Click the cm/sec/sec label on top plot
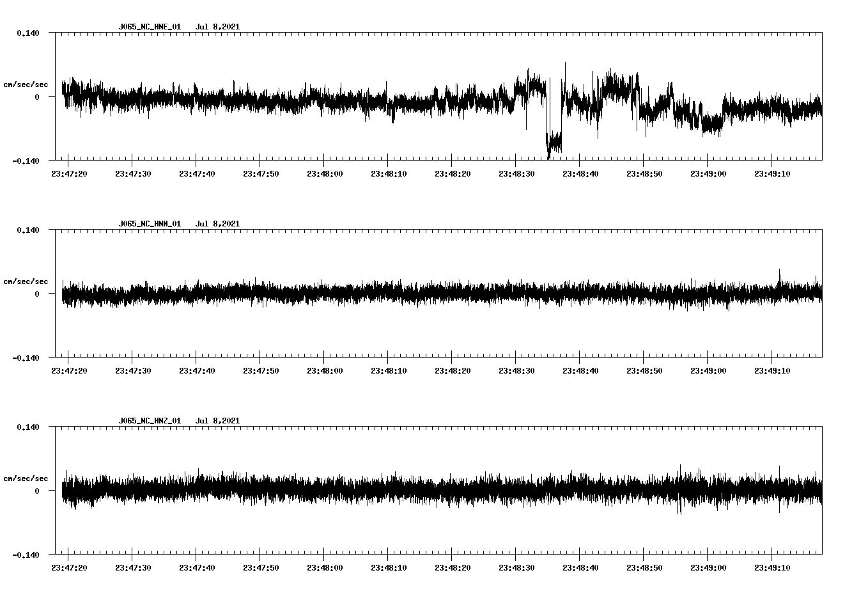This screenshot has width=868, height=591. [x=26, y=84]
